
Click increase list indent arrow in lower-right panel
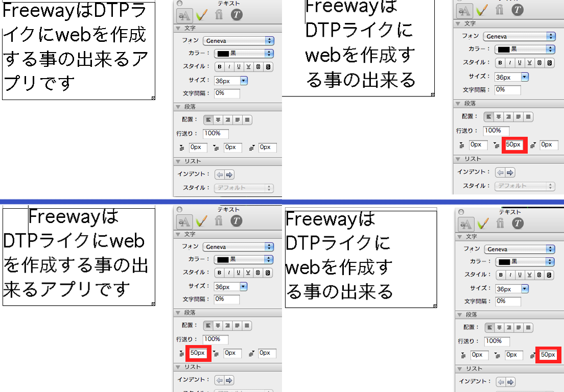pyautogui.click(x=510, y=382)
